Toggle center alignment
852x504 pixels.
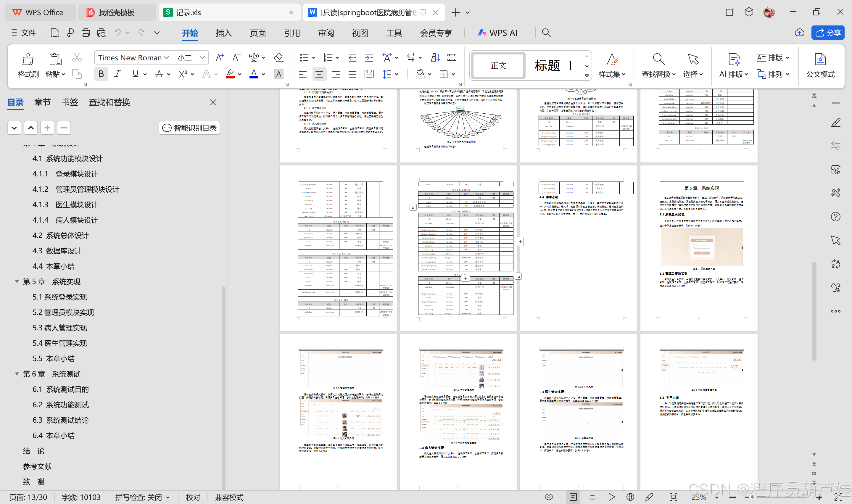click(319, 74)
